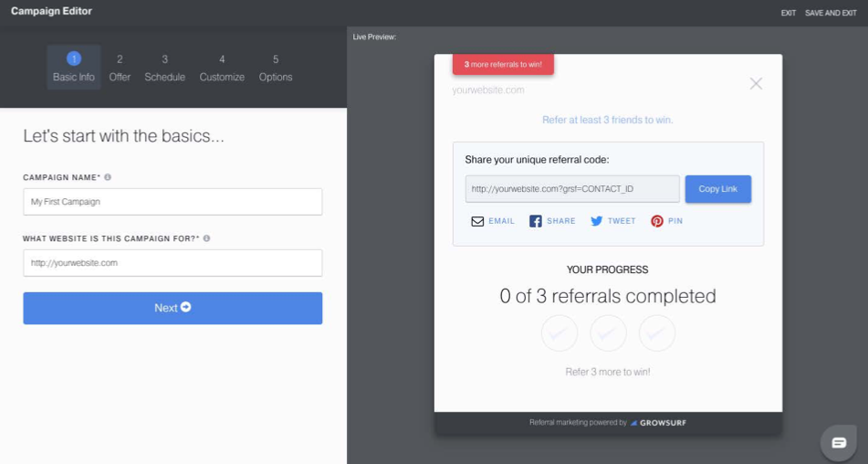Viewport: 868px width, 464px height.
Task: Click the 'Live Preview:' label
Action: [x=374, y=37]
